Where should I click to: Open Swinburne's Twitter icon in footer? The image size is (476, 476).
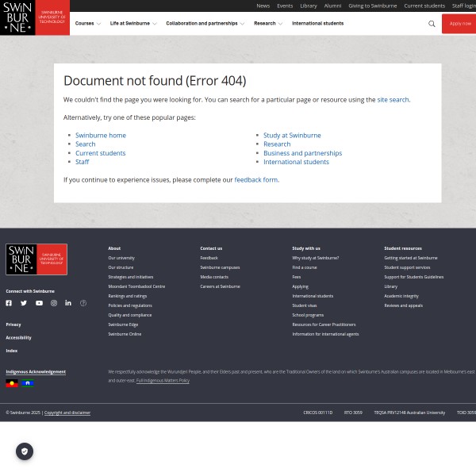pyautogui.click(x=24, y=303)
